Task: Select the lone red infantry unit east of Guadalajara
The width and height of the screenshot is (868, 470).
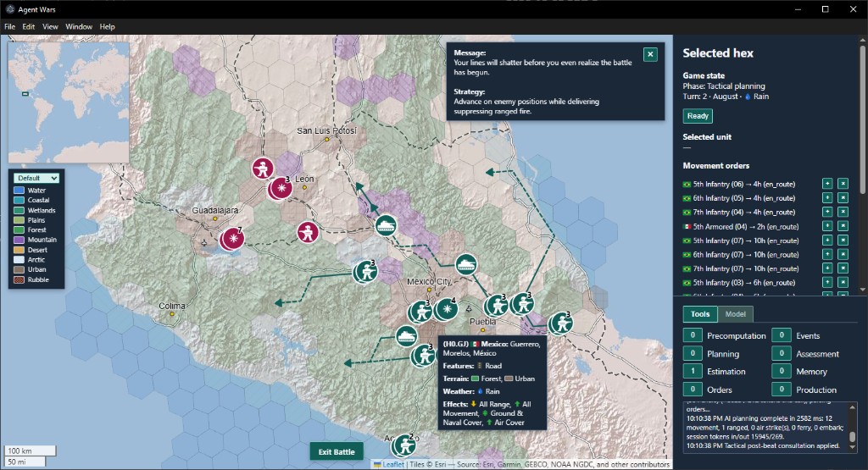Action: [307, 232]
